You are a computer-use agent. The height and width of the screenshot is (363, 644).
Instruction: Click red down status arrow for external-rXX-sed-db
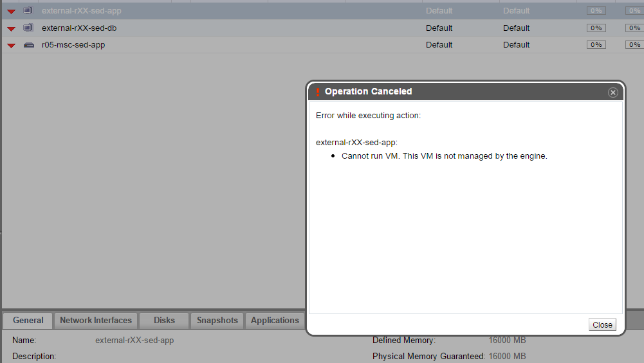pos(11,28)
